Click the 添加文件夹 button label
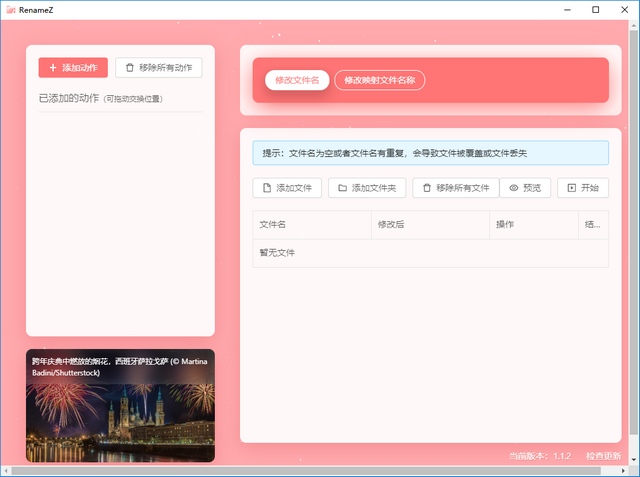 coord(374,188)
